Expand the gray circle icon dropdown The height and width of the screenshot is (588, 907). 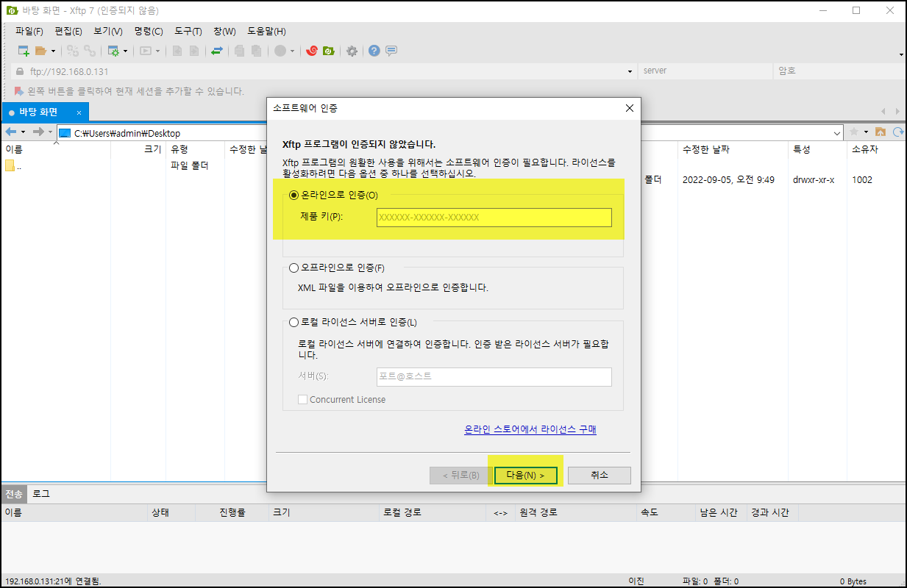[293, 51]
